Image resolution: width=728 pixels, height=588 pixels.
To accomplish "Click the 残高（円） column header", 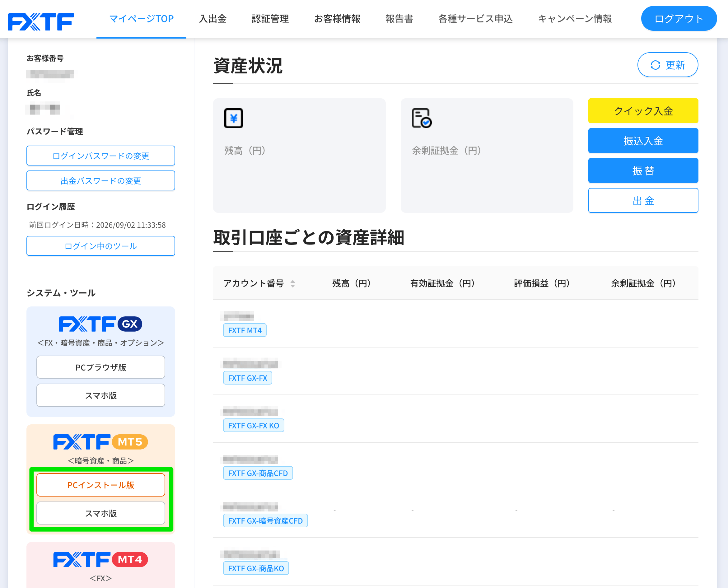I will click(x=351, y=283).
